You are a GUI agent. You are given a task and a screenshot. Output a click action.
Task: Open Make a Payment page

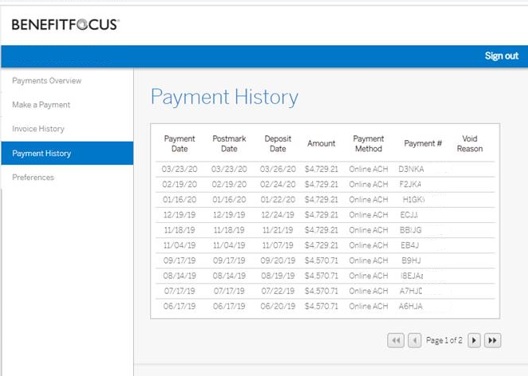point(41,105)
